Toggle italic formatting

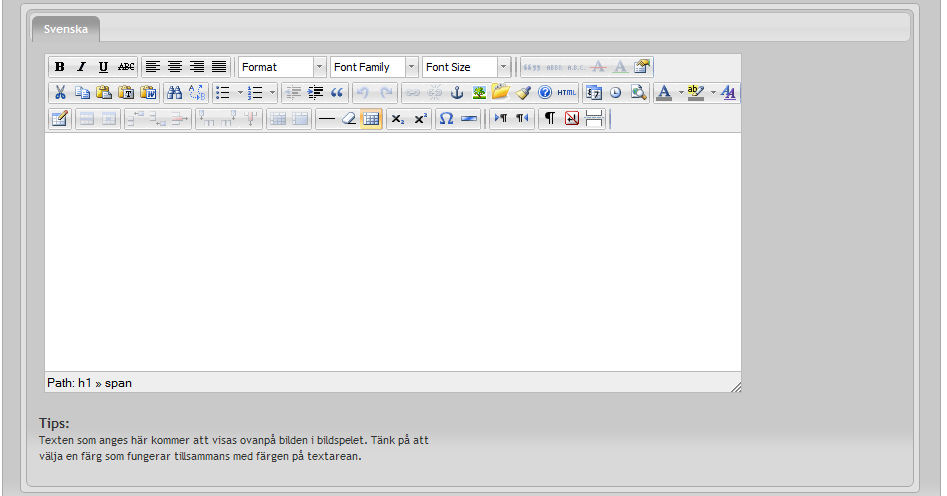81,67
